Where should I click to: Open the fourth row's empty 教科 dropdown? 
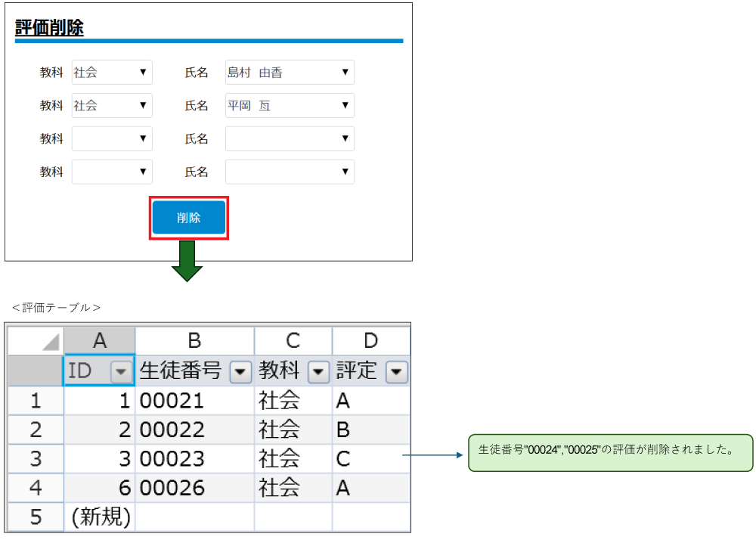pyautogui.click(x=112, y=172)
